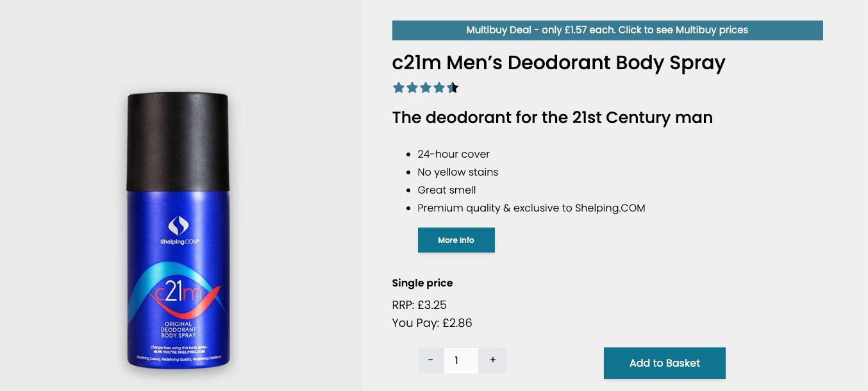
Task: Click the second rating star
Action: [x=412, y=88]
